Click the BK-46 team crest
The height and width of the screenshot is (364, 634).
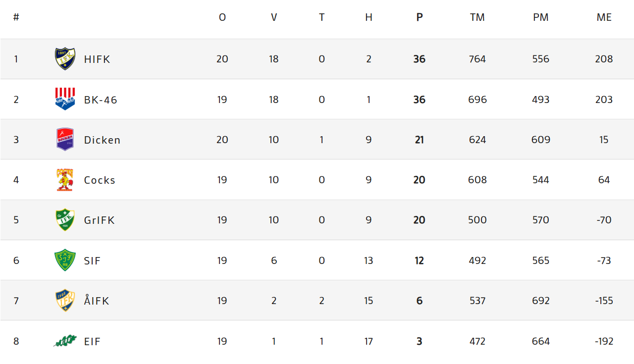[65, 99]
